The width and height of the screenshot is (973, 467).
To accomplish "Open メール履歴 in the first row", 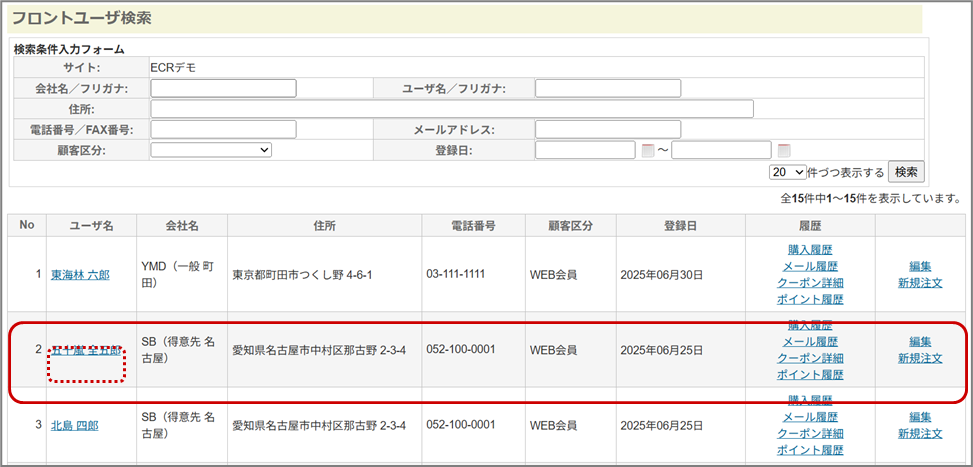I will point(810,266).
